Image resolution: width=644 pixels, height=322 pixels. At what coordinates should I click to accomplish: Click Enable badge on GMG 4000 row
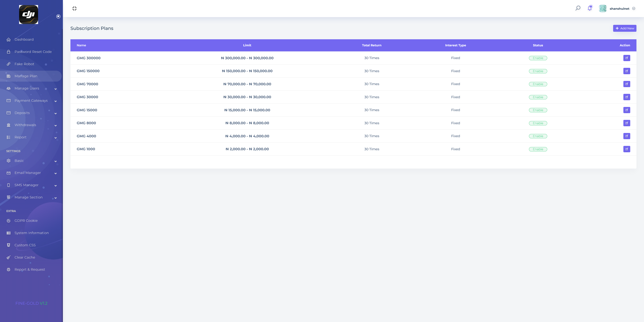[x=538, y=136]
